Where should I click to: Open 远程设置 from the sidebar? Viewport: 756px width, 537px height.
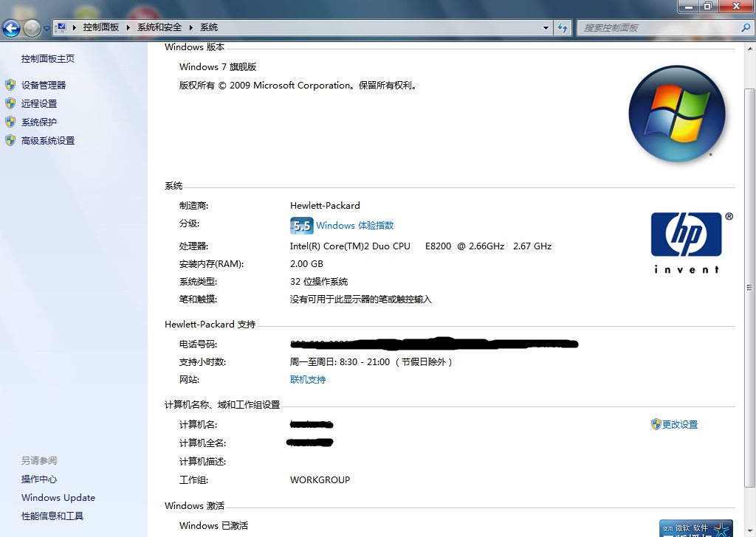point(39,103)
